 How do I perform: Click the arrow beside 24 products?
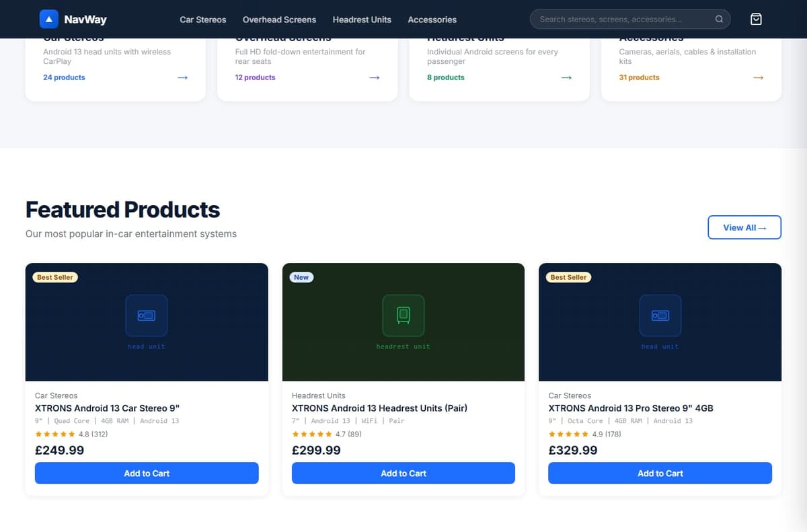[x=182, y=77]
